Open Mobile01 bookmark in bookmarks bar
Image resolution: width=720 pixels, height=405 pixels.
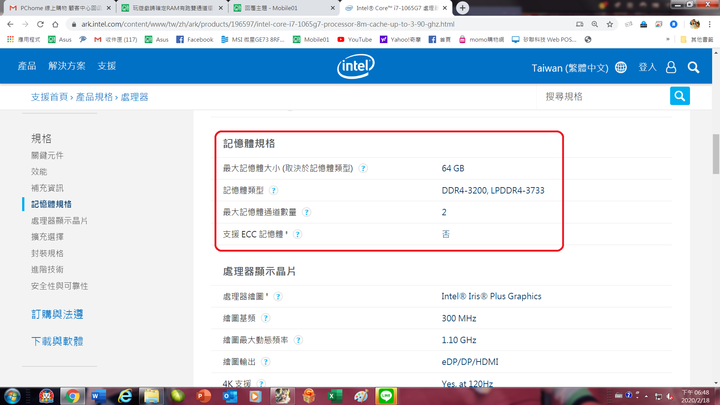point(311,39)
